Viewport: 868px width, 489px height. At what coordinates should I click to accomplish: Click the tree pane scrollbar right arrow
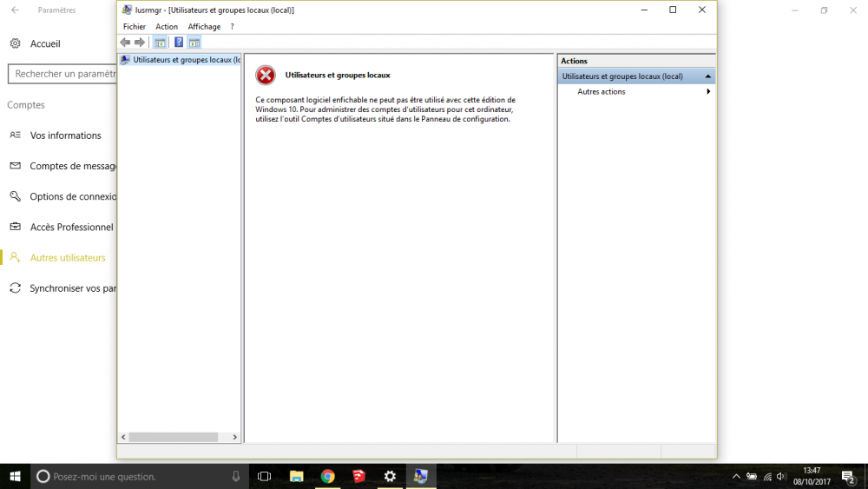tap(234, 437)
